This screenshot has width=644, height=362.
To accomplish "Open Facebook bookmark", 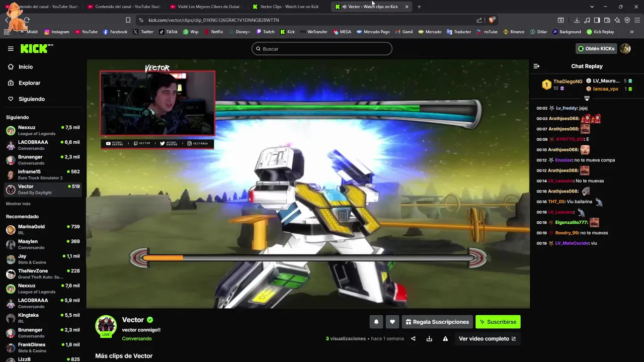I will pyautogui.click(x=115, y=32).
